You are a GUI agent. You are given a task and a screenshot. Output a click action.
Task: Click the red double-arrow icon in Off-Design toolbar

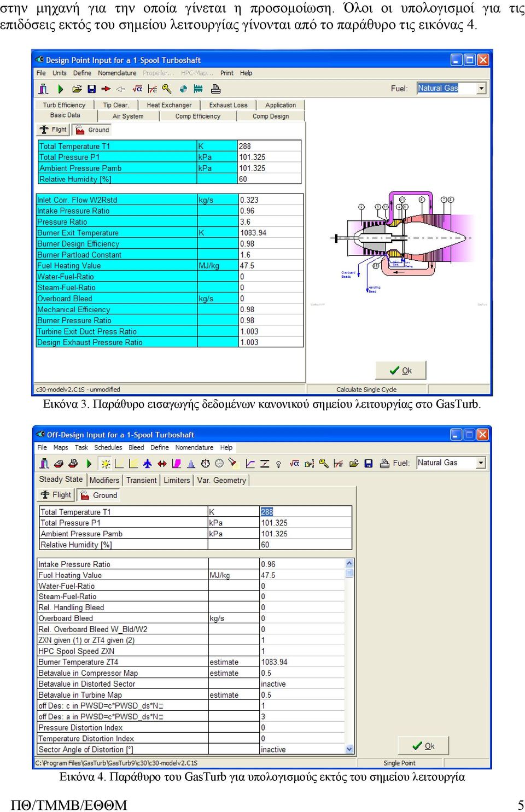[x=162, y=463]
